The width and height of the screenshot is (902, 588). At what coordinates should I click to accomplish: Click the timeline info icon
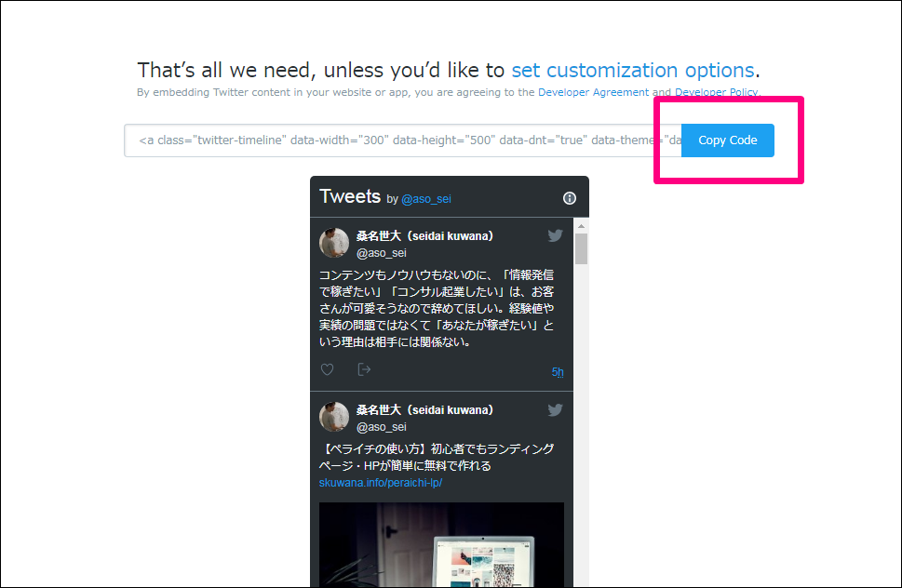click(x=569, y=198)
